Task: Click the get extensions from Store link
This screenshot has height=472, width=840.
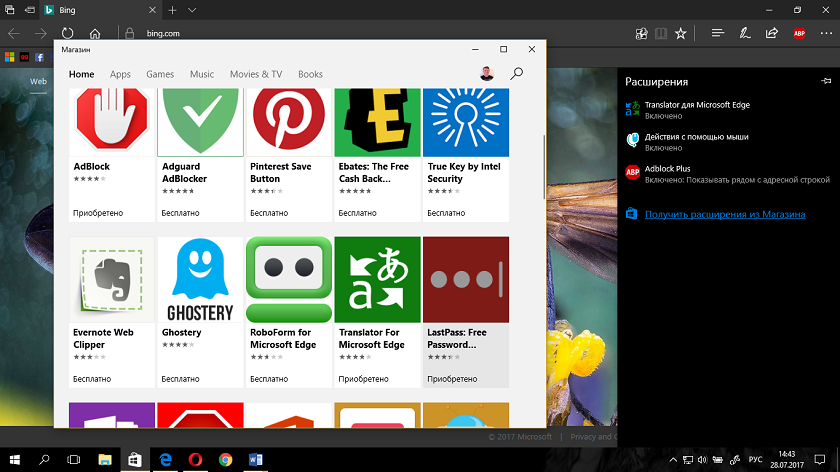Action: click(725, 214)
